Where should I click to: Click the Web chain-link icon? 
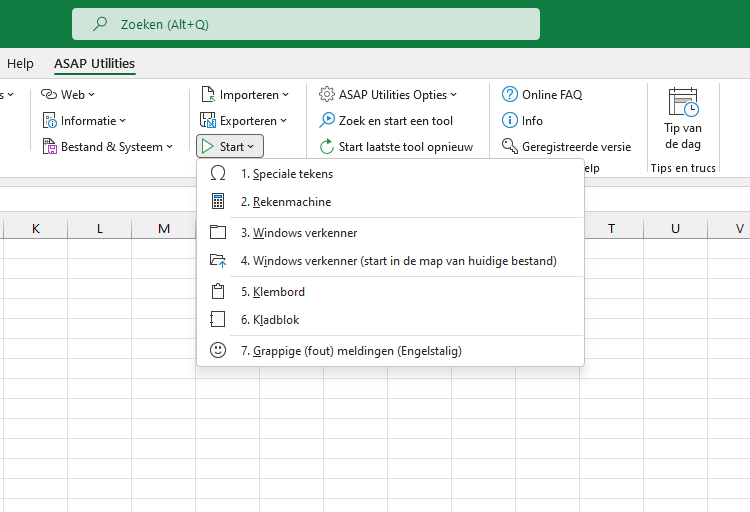pos(49,94)
